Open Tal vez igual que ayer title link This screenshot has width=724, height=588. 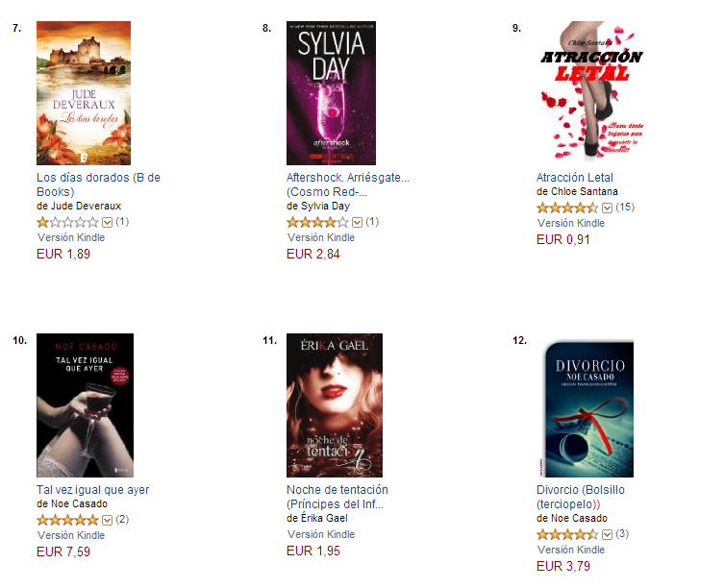click(x=93, y=490)
